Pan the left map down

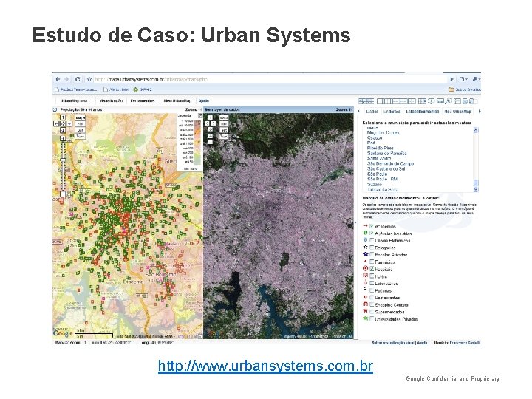pos(63,130)
